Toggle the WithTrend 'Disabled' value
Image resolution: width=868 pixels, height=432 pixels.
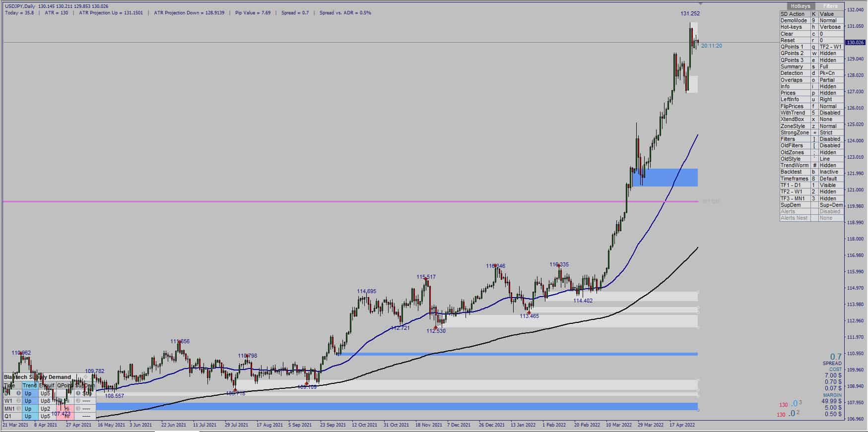[x=831, y=113]
